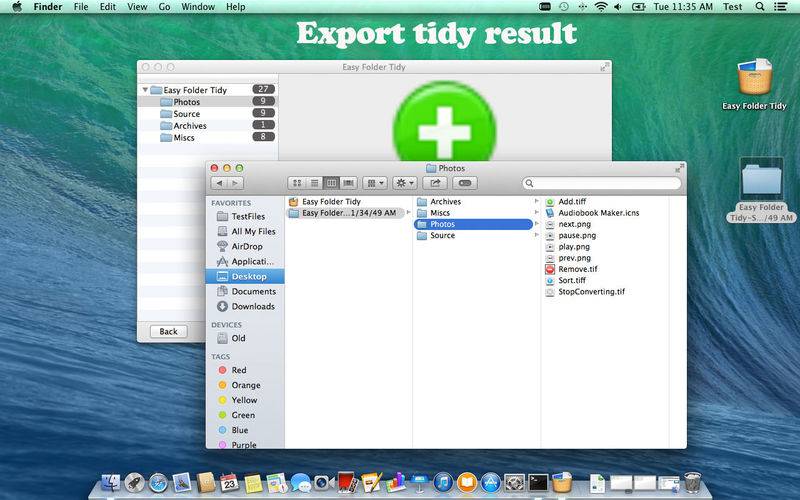The image size is (800, 500).
Task: Open the Edit menu
Action: [108, 7]
